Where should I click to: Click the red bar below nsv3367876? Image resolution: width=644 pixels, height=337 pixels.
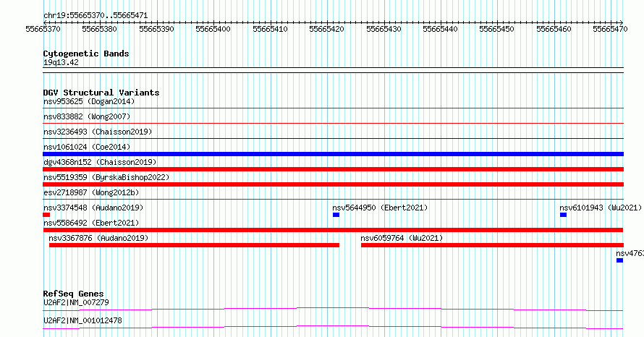pos(194,245)
